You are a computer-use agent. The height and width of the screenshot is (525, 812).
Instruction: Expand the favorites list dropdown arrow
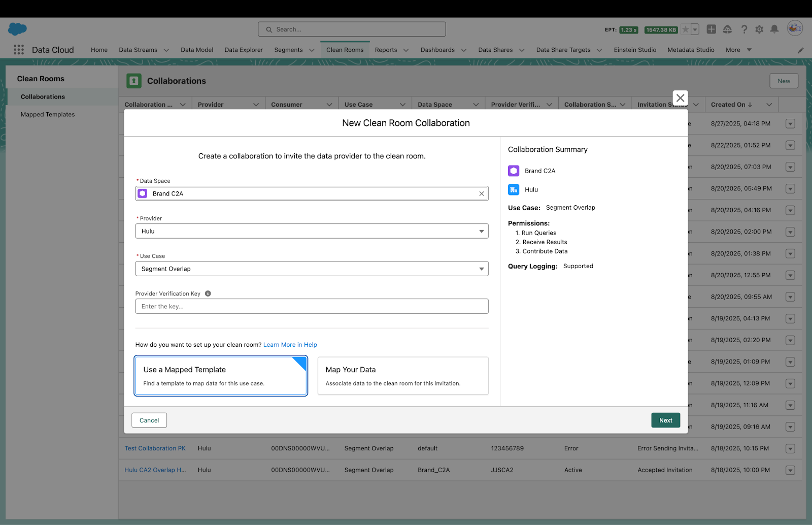point(695,29)
